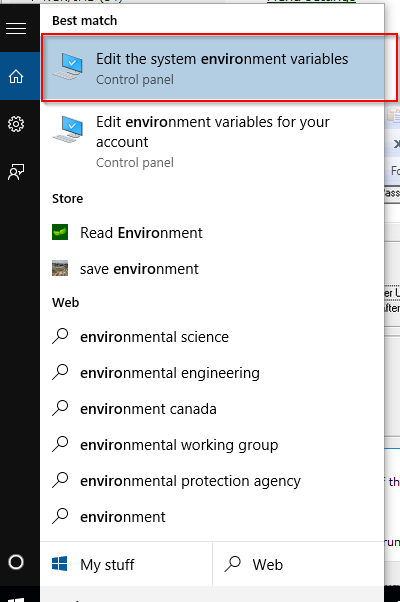Click the magnifier icon beside environmental science
This screenshot has width=400, height=602.
[60, 336]
